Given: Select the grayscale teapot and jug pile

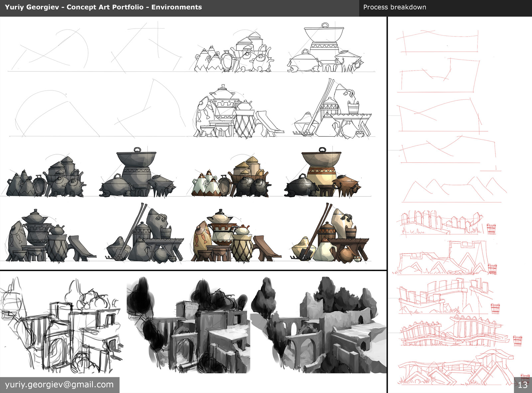Looking at the screenshot, I should 46,177.
